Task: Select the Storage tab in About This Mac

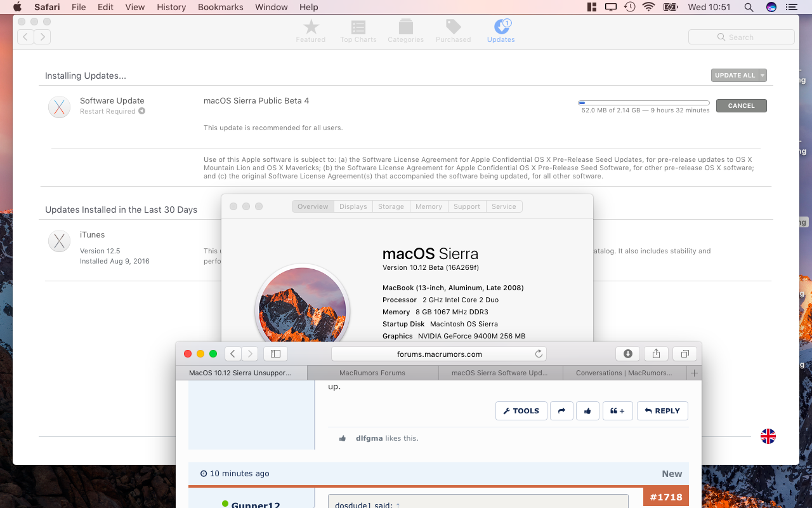Action: (391, 206)
